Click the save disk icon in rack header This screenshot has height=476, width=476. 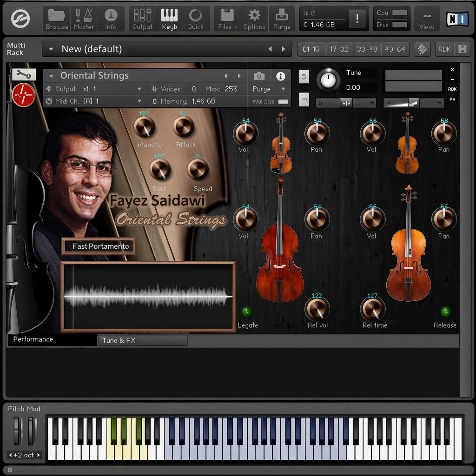point(462,49)
